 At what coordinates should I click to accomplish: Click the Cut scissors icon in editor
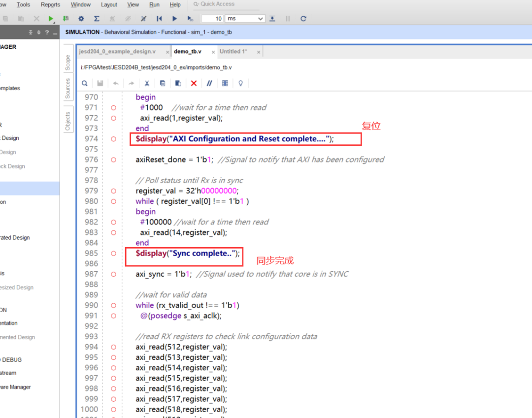click(147, 83)
